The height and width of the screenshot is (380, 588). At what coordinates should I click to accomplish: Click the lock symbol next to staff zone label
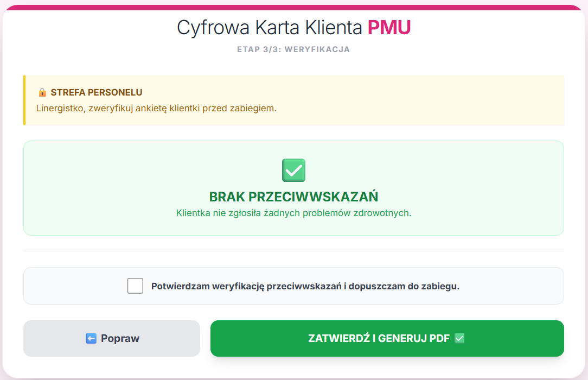pos(43,92)
